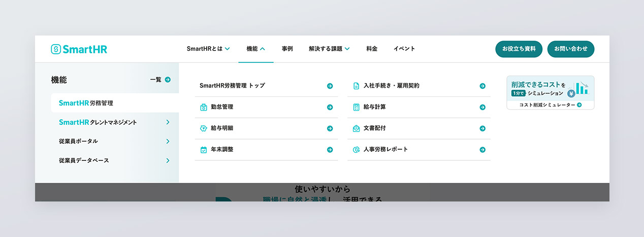
Task: Open SmartHR労務管理 トップ link
Action: [267, 86]
